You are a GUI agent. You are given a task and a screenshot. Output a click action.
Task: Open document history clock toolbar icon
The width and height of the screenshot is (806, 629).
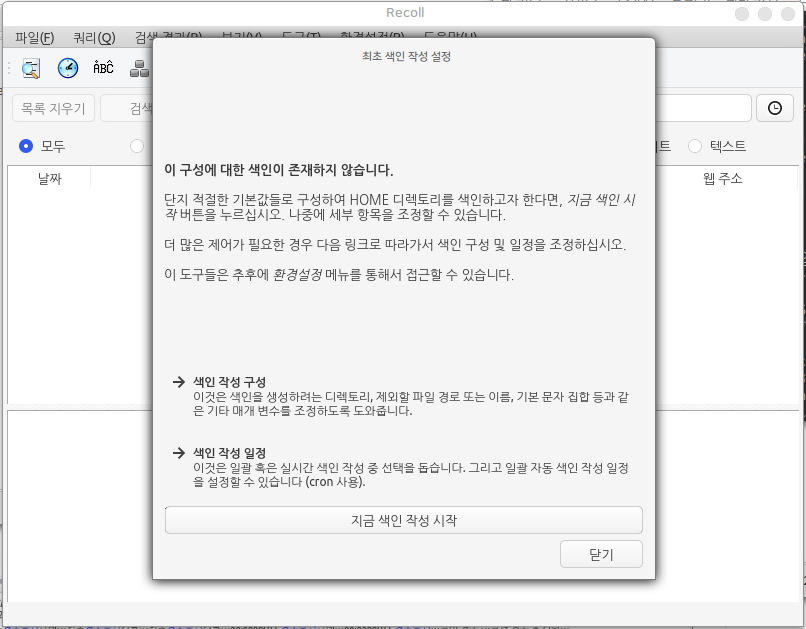67,68
